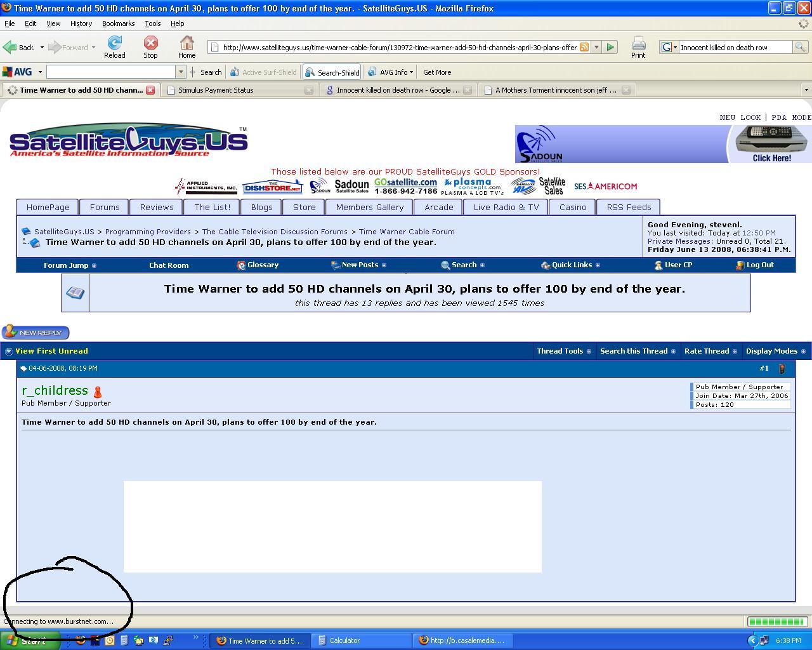Open the History menu
This screenshot has width=812, height=650.
81,23
